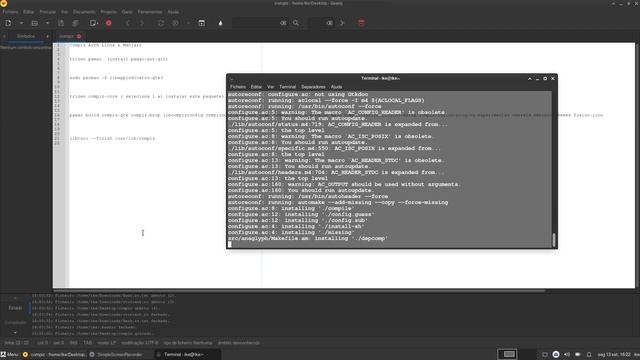Shade the Terminal window with up-arrow button
The width and height of the screenshot is (640, 360).
pos(530,78)
